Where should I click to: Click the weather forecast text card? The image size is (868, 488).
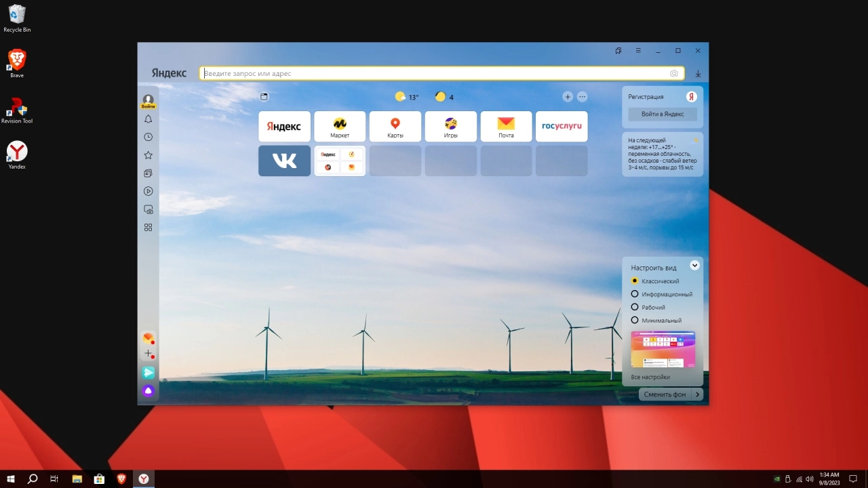663,154
